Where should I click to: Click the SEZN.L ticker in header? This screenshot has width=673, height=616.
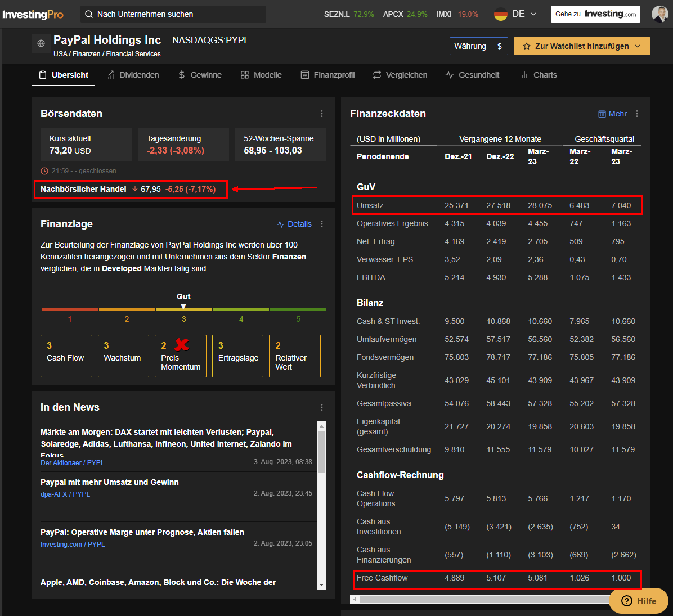349,14
